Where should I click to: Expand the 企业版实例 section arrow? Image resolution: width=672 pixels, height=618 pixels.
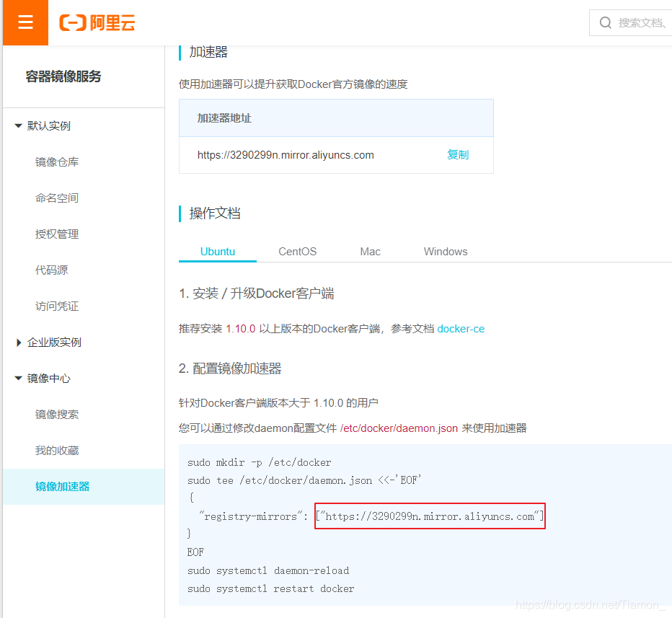(x=19, y=343)
